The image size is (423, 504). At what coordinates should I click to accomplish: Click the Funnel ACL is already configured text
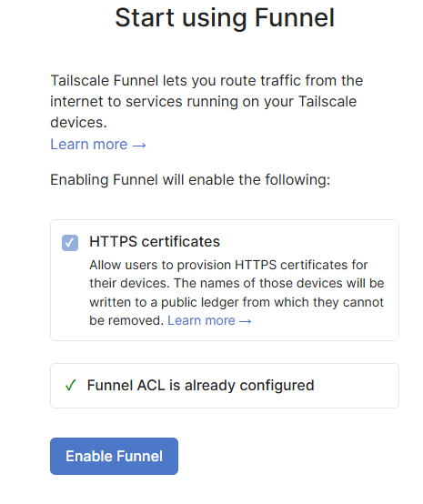(200, 385)
